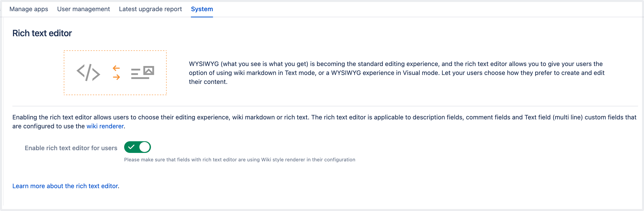Click the gray text lines icon

pyautogui.click(x=136, y=74)
